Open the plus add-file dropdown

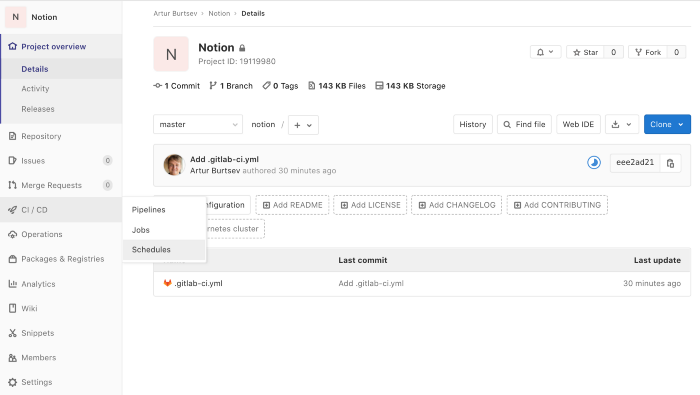303,125
